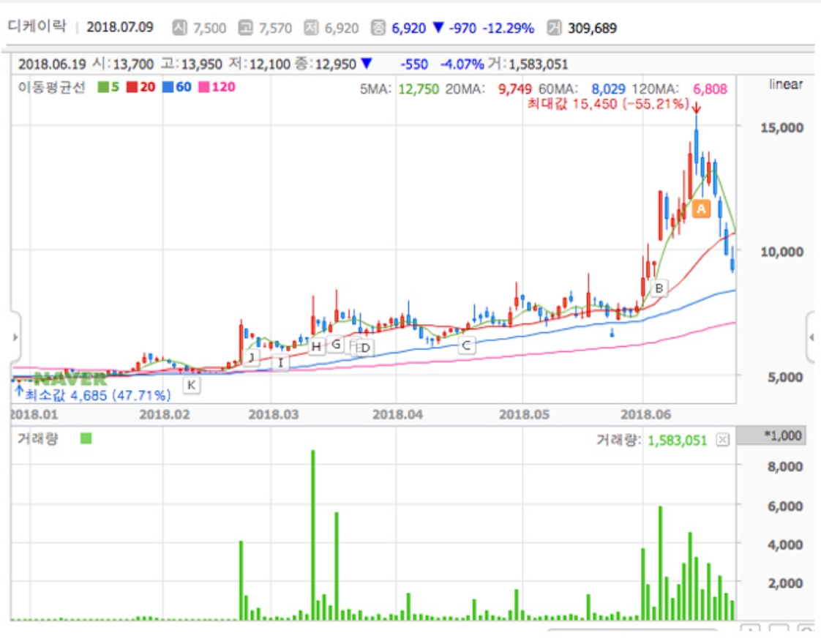Expand the right side panel arrow
Screen dimensions: 821x644
(811, 337)
